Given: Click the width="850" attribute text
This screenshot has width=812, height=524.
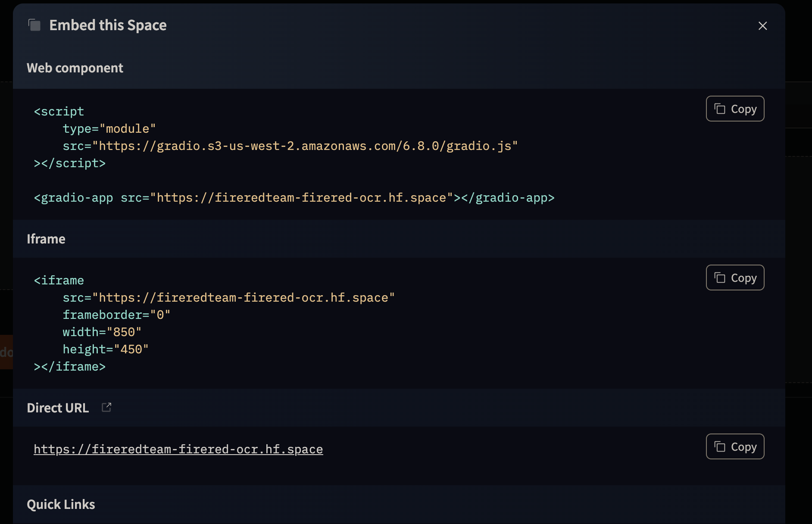Looking at the screenshot, I should 102,332.
